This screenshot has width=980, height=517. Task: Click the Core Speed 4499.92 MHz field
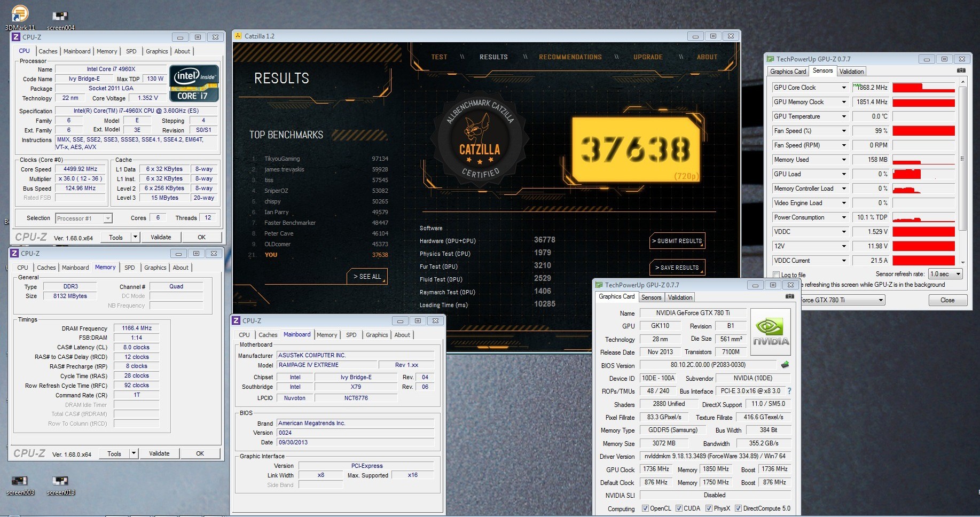[x=80, y=169]
